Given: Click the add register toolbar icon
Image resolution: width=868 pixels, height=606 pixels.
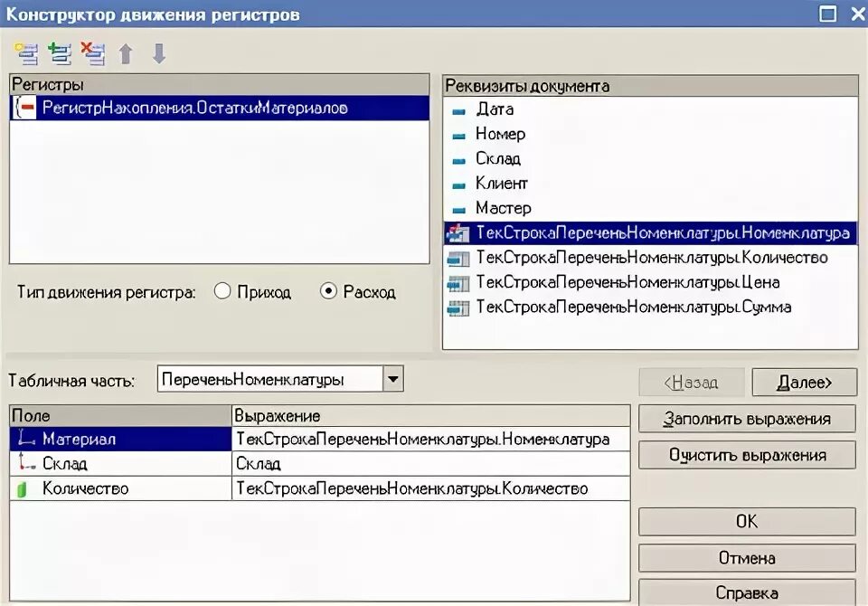Looking at the screenshot, I should (60, 53).
